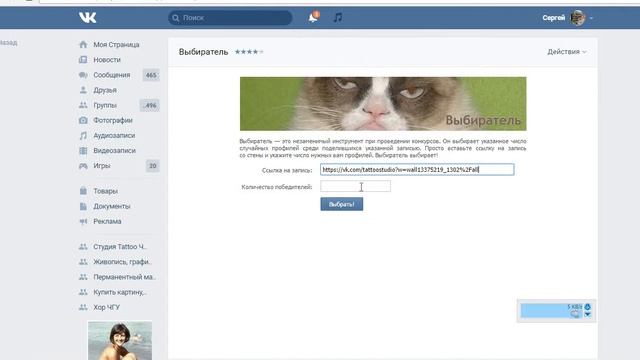This screenshot has width=640, height=360.
Task: Click the Моя Страница home icon
Action: point(83,44)
